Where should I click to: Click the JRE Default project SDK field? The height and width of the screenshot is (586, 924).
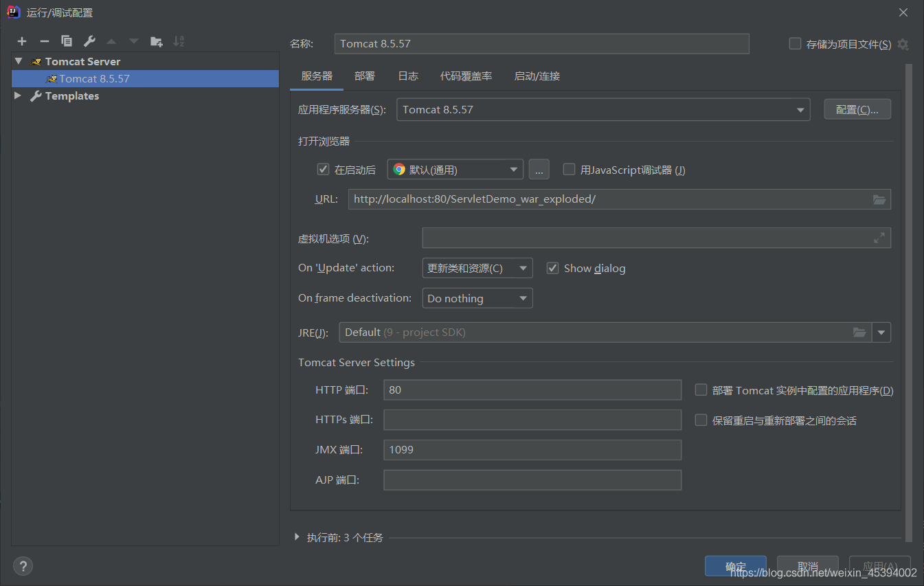point(605,333)
